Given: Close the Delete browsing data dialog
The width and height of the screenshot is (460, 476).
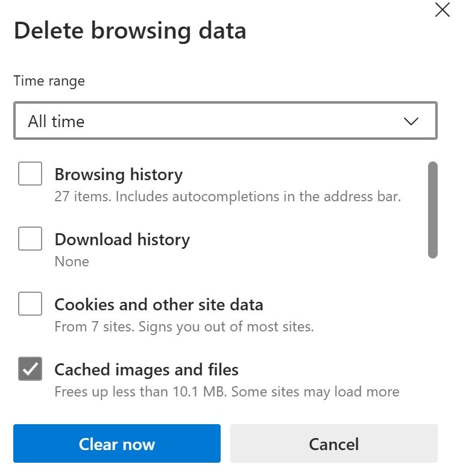Looking at the screenshot, I should (443, 10).
